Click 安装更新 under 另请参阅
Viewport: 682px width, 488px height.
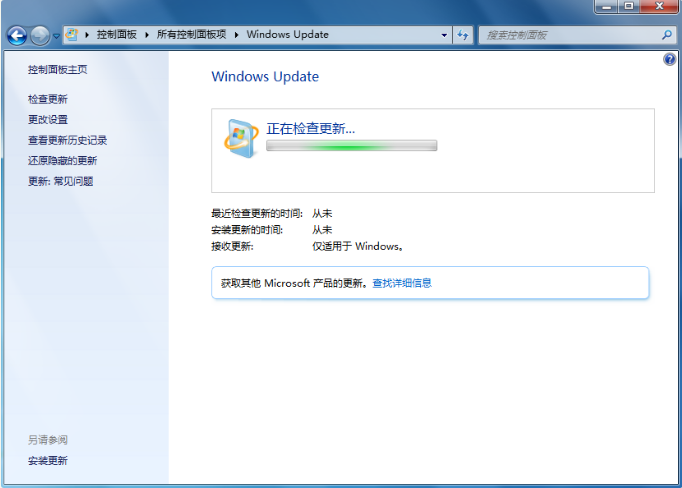[48, 461]
